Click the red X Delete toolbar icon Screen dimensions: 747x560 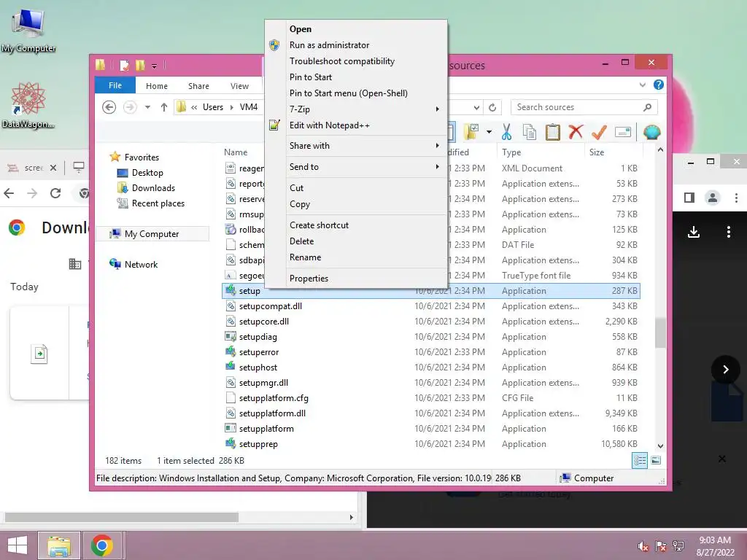[x=576, y=132]
